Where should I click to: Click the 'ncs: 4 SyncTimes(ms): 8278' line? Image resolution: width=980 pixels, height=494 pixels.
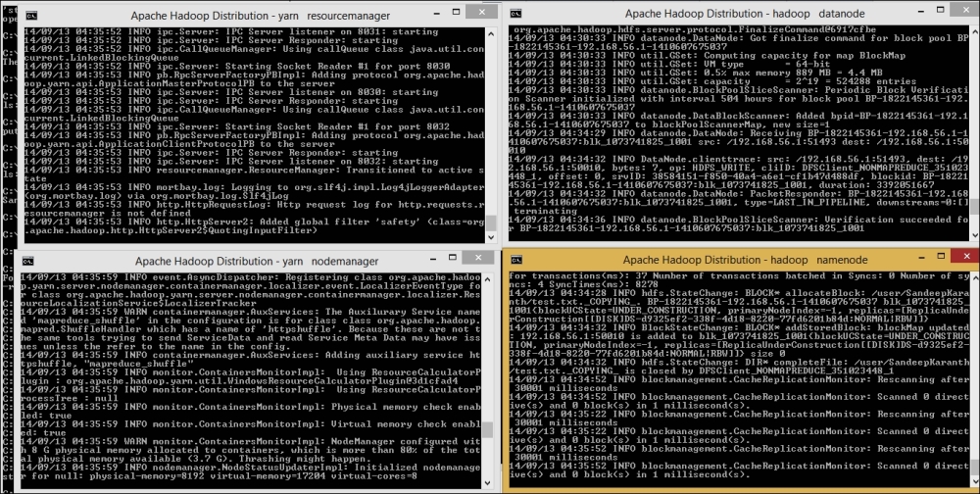[582, 284]
